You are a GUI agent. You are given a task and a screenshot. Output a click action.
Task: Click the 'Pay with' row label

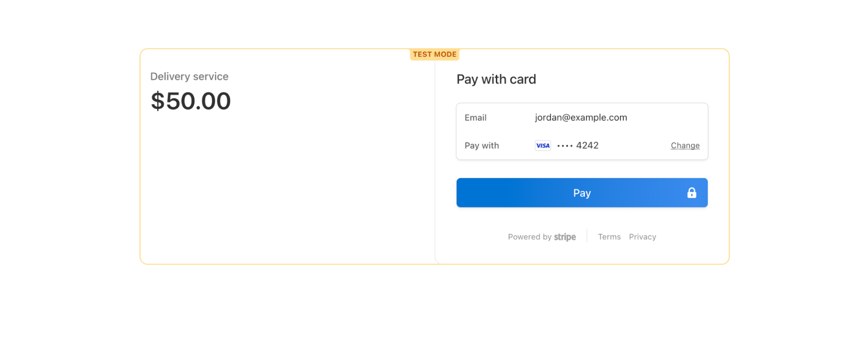[x=482, y=146]
